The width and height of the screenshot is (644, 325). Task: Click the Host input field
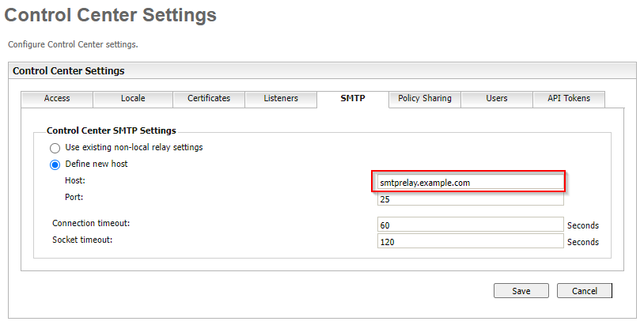click(x=468, y=183)
